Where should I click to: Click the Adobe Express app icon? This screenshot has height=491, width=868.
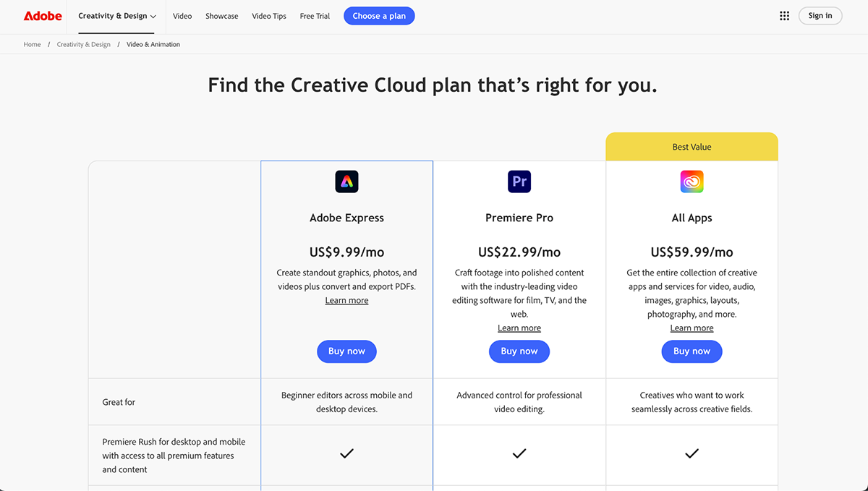tap(346, 182)
